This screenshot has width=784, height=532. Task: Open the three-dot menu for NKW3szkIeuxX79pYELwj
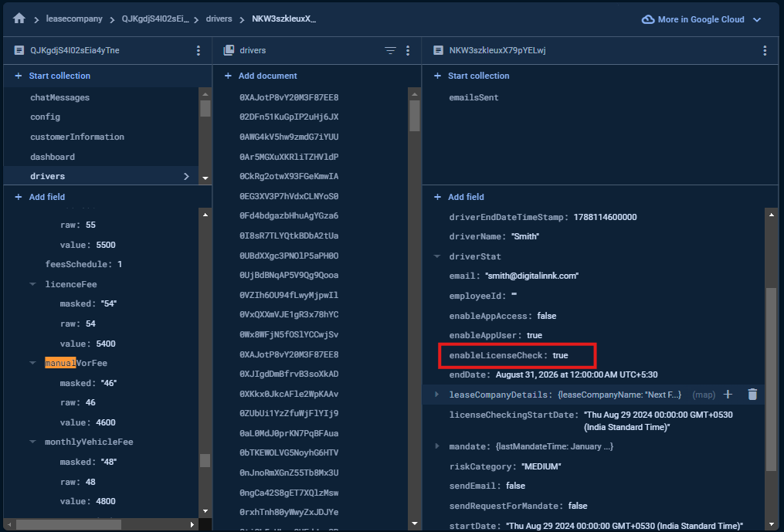765,50
